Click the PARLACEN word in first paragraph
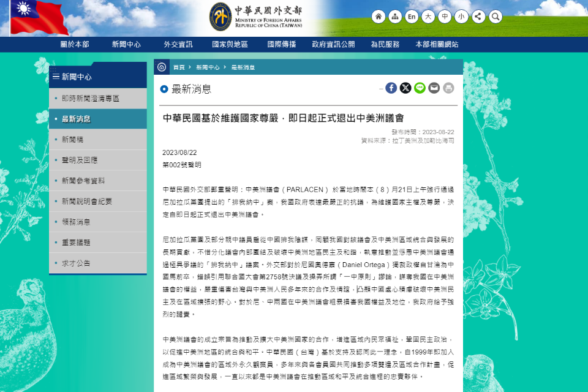The height and width of the screenshot is (392, 588). pos(304,190)
